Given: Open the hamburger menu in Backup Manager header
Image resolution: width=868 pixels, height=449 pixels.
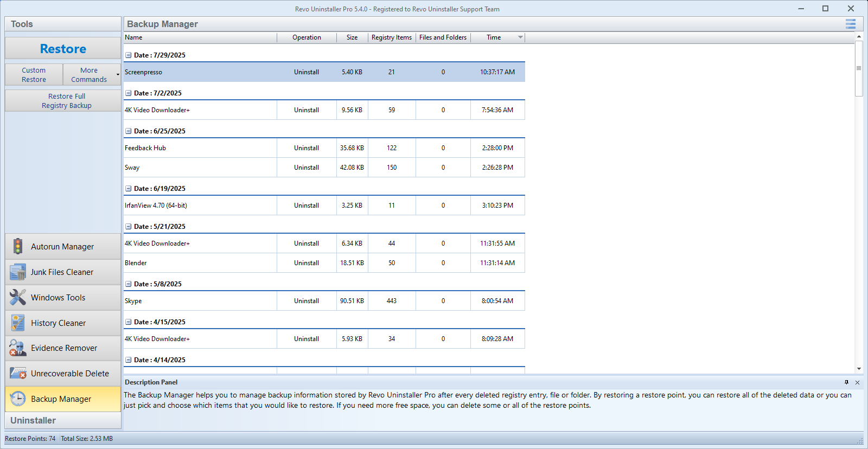Looking at the screenshot, I should [850, 24].
